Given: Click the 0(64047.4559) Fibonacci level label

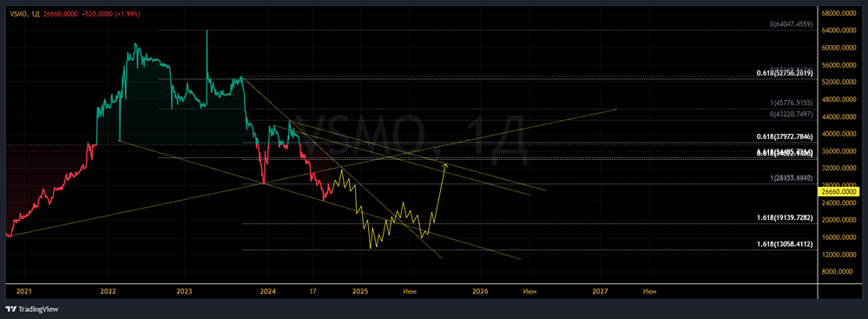Looking at the screenshot, I should pos(791,23).
